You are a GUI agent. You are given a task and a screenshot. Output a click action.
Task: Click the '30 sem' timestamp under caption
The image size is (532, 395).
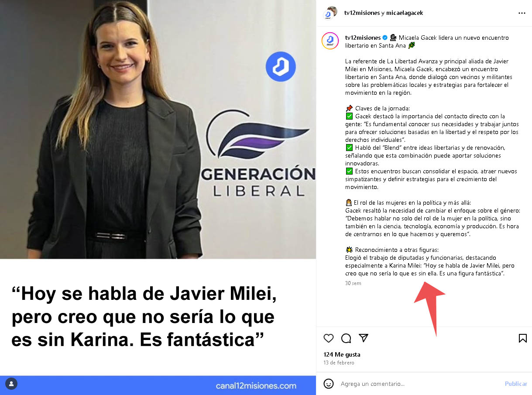click(353, 283)
